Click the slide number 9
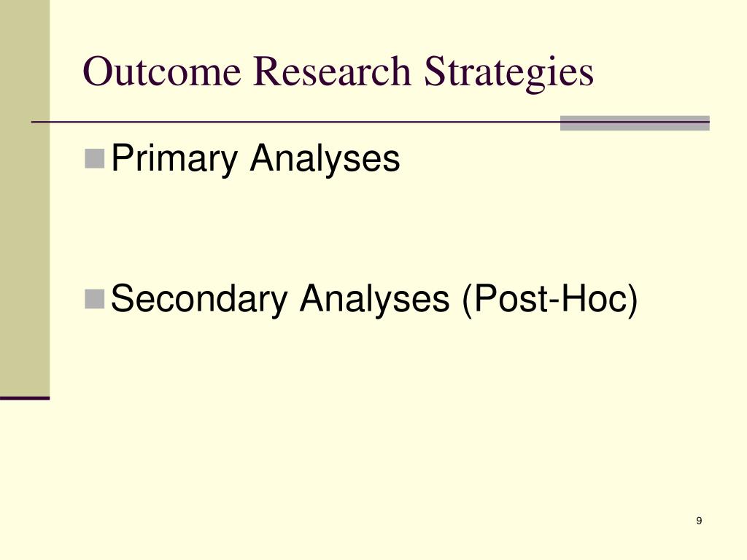The width and height of the screenshot is (747, 560). pos(699,521)
